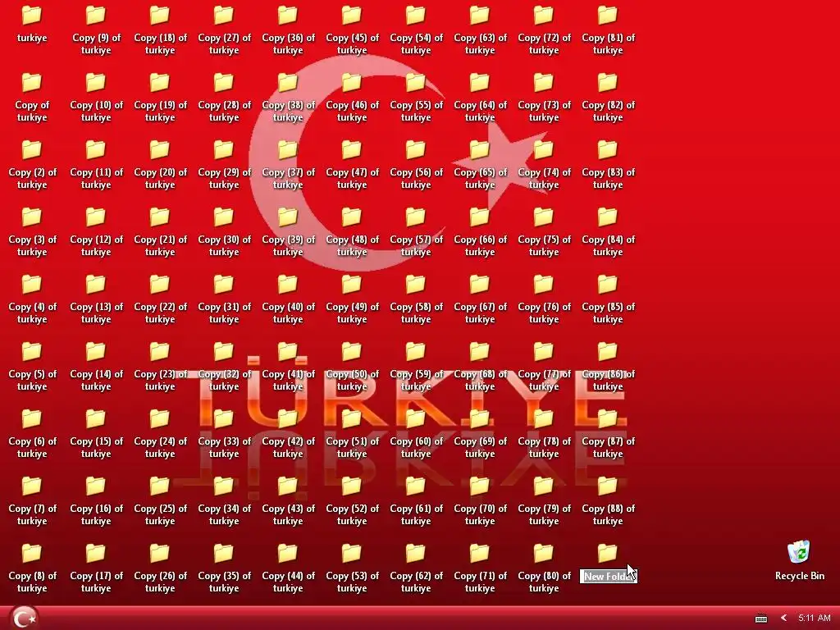Select Copy (31) of turkiye folder
Viewport: 840px width, 630px height.
pyautogui.click(x=224, y=284)
